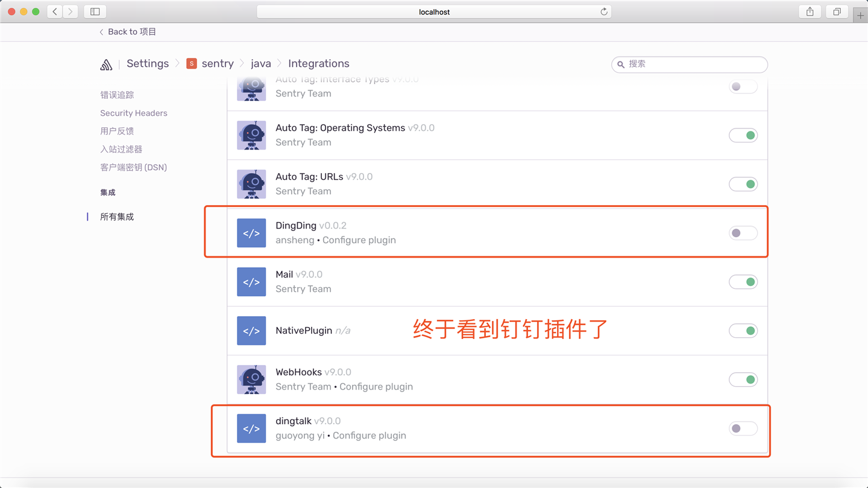This screenshot has width=868, height=488.
Task: Click the Auto Tag: Operating Systems robot icon
Action: click(251, 135)
